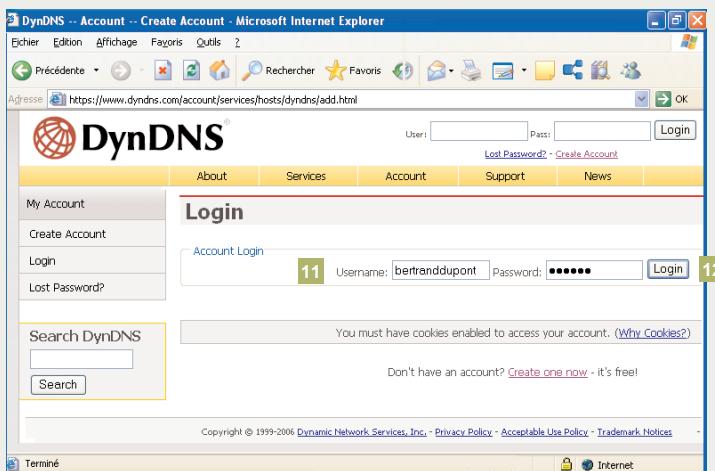Click the header Login button
This screenshot has width=715, height=471.
[x=675, y=130]
